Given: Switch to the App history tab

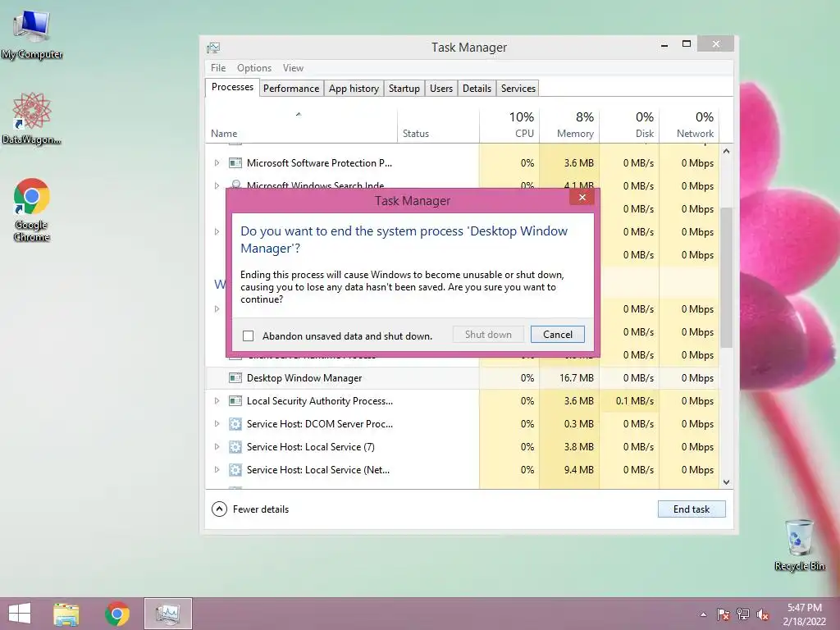Looking at the screenshot, I should [x=354, y=89].
